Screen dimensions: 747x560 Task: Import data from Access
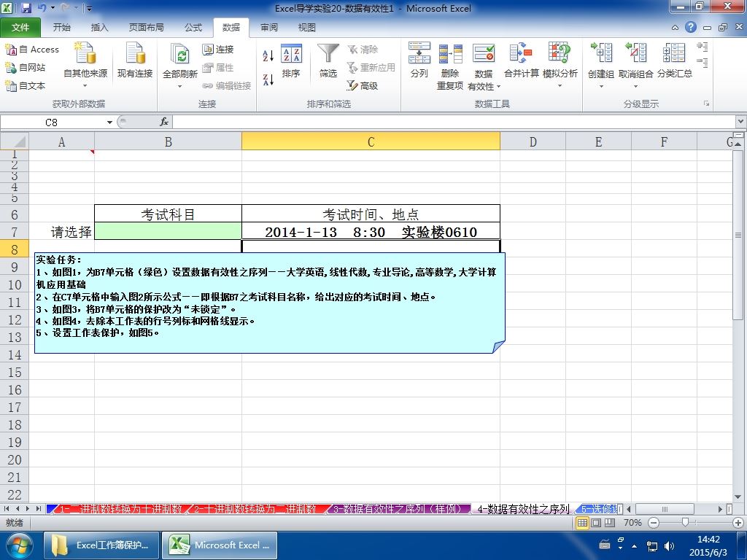(32, 50)
